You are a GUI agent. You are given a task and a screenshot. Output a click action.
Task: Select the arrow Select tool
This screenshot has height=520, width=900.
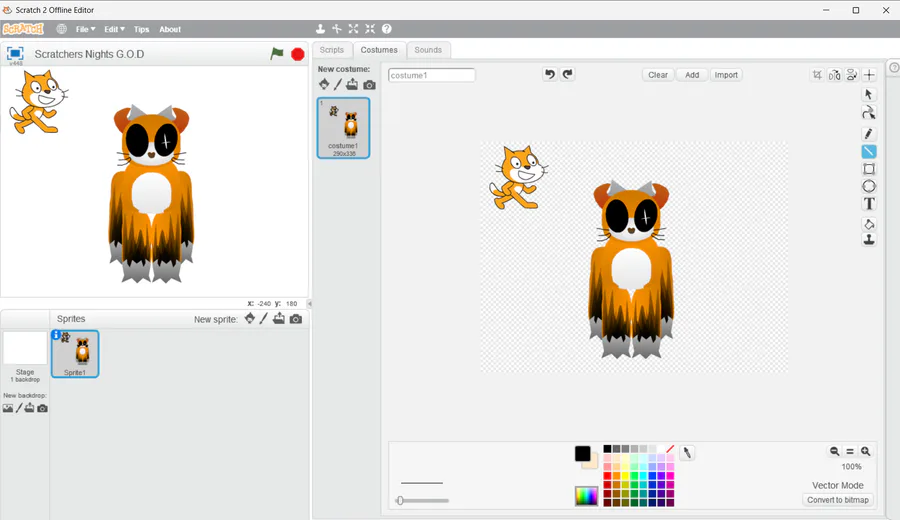pyautogui.click(x=868, y=94)
